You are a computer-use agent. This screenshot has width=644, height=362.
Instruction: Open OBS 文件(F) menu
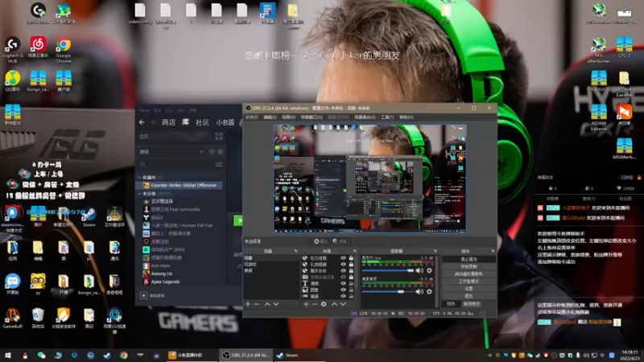[252, 117]
